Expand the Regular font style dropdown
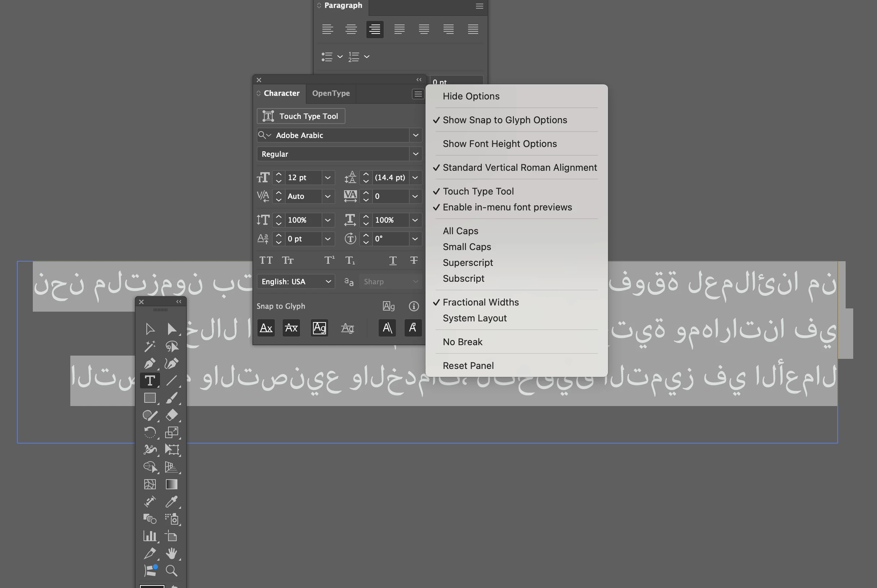The height and width of the screenshot is (588, 877). coord(415,154)
